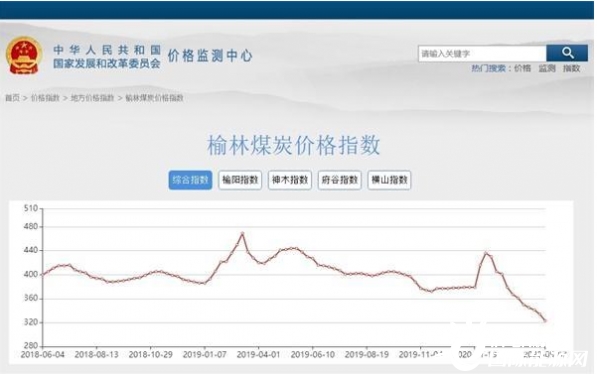
Task: Click the 价格监测中心 site title
Action: tap(210, 56)
